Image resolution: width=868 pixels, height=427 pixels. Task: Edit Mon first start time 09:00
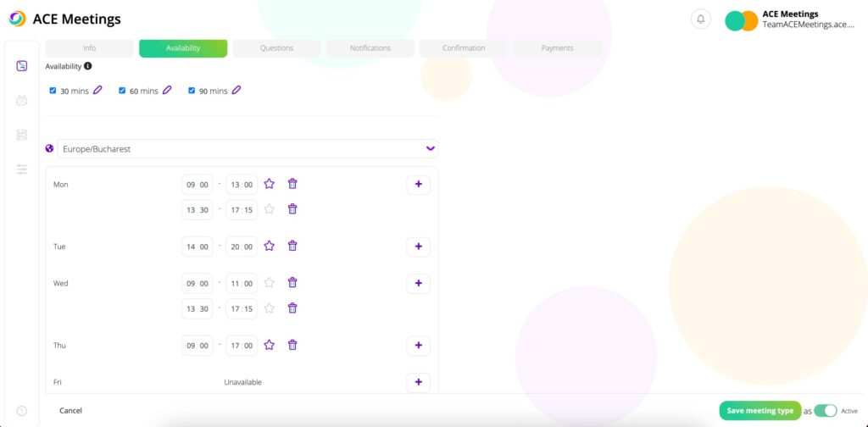(x=197, y=185)
